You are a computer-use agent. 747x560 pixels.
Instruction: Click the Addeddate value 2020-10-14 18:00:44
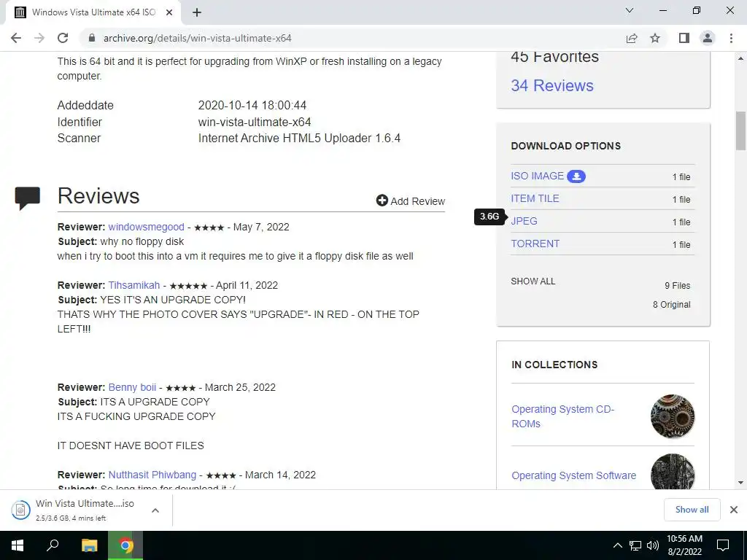click(x=252, y=105)
